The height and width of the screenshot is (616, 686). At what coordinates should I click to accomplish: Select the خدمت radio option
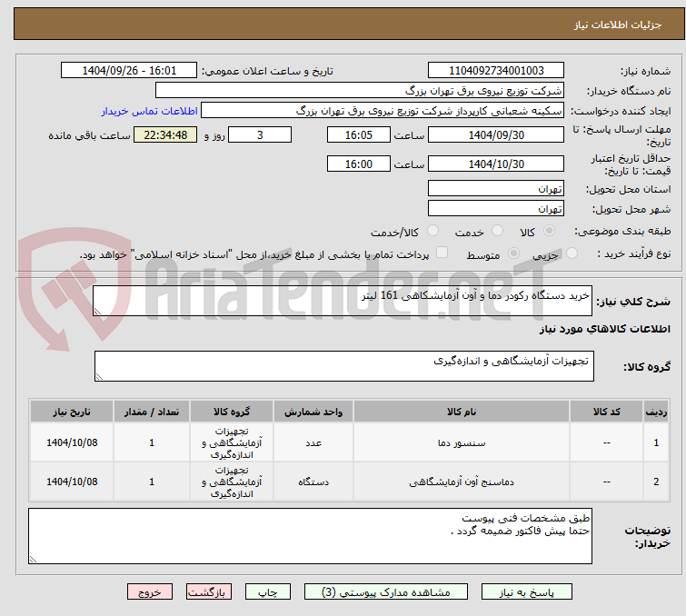click(497, 231)
